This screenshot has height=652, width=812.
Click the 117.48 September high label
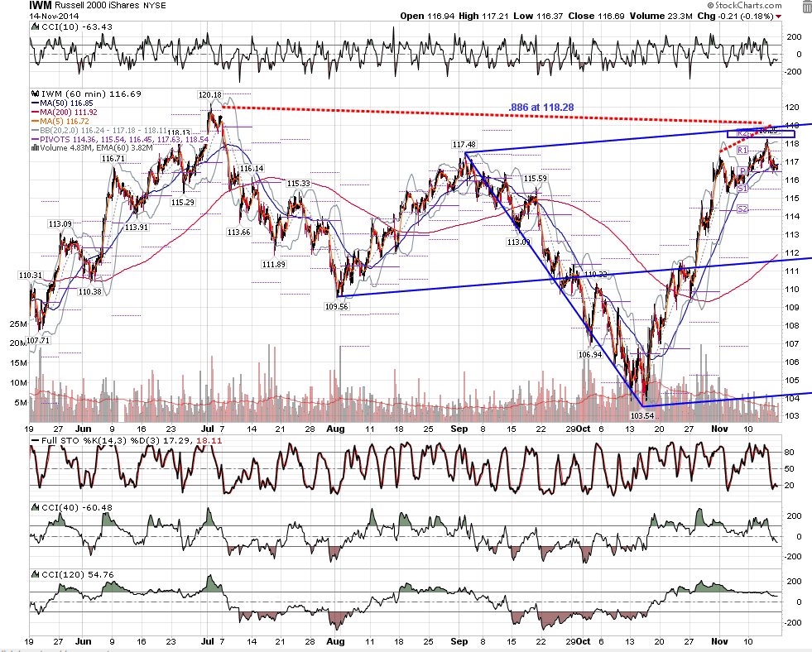coord(464,145)
